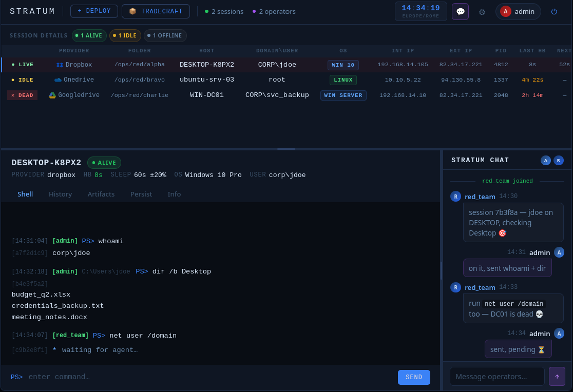This screenshot has height=392, width=573.
Task: Click operator R avatar in Stratum Chat header
Action: (x=558, y=161)
